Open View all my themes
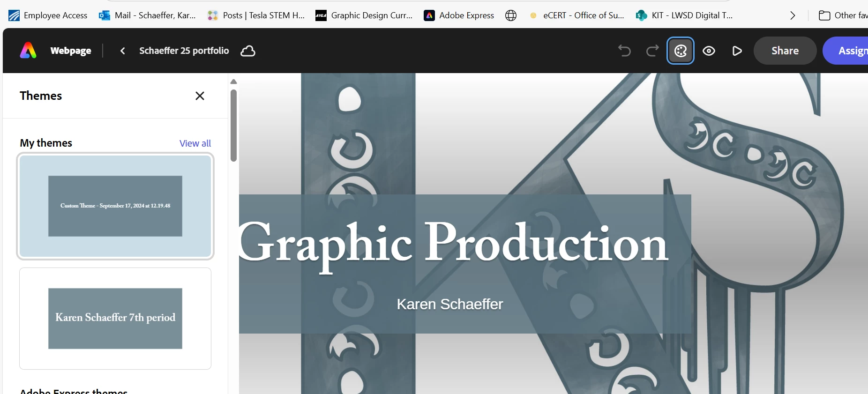Screen dimensions: 868x394 pos(195,143)
